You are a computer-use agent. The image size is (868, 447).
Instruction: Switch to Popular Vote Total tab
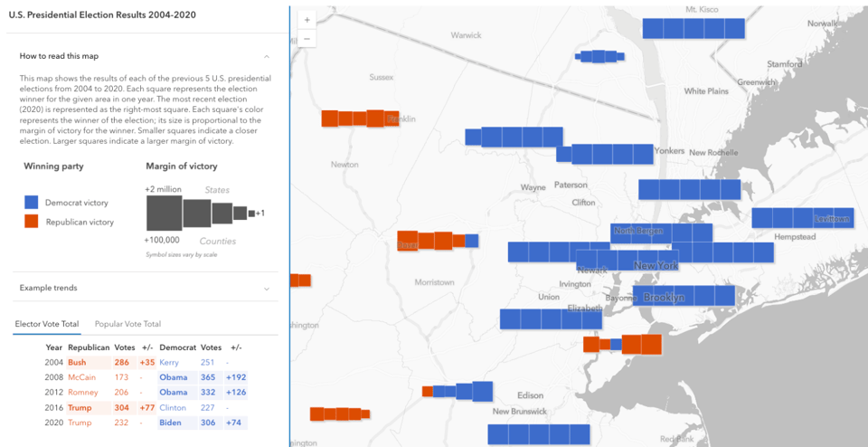tap(127, 323)
